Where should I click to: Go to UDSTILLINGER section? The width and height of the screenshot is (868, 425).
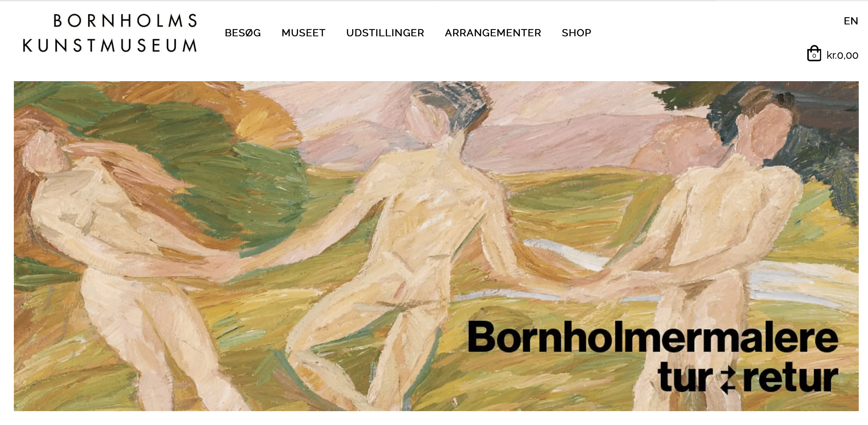point(385,33)
